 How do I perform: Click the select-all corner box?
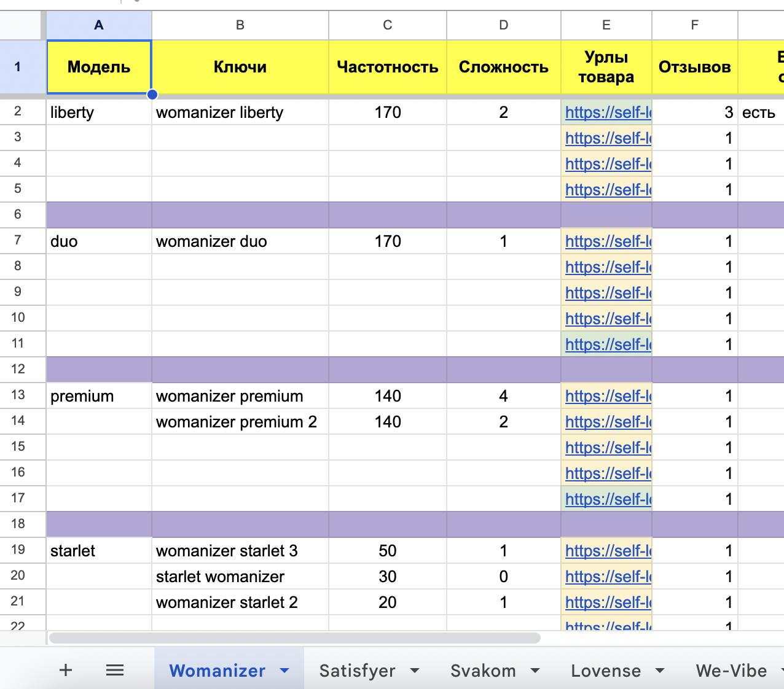click(22, 25)
